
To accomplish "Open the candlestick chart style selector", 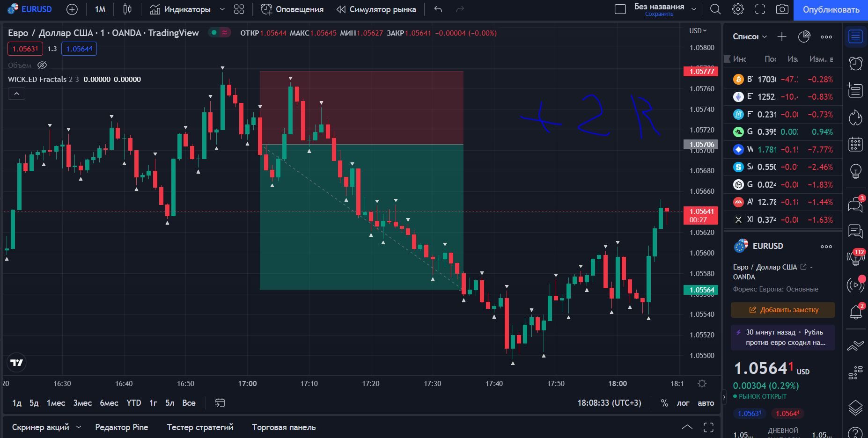I will [127, 9].
